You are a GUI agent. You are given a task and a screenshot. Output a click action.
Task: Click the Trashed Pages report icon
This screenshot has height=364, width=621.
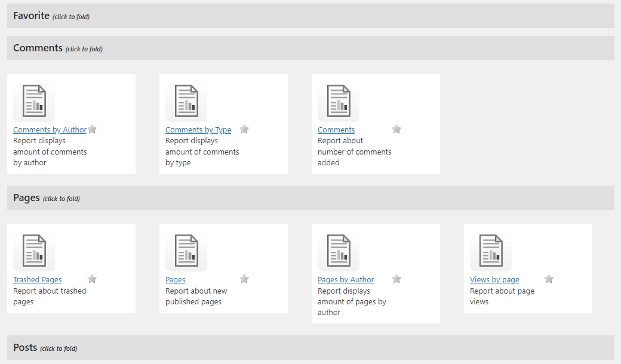coord(34,251)
